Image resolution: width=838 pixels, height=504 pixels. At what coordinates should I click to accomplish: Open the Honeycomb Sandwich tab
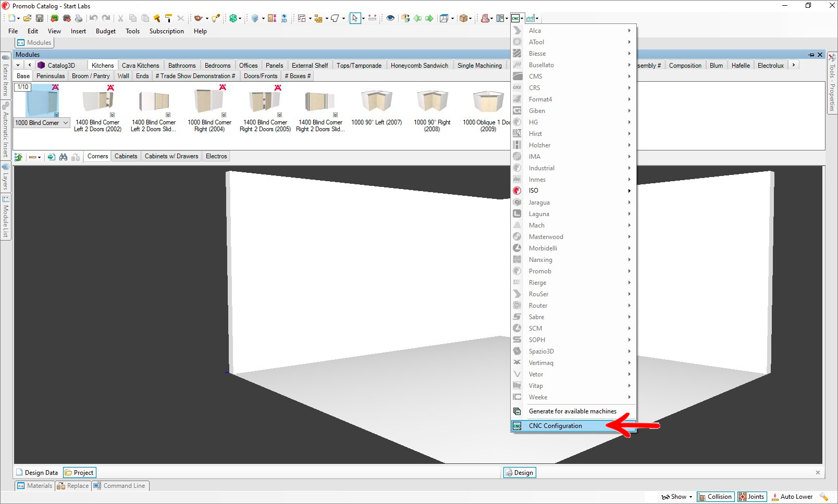click(419, 66)
